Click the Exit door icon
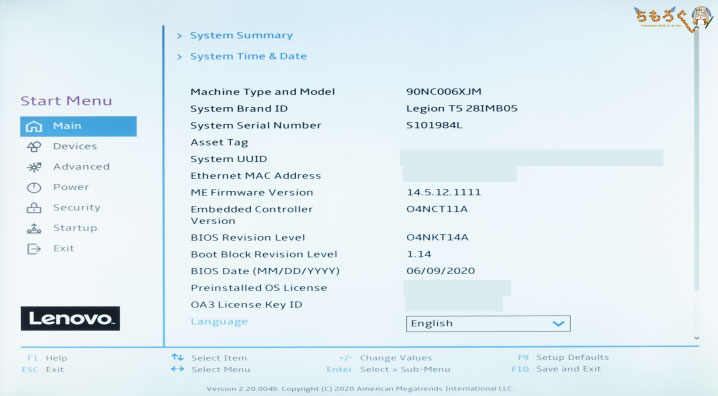The width and height of the screenshot is (718, 396). (x=34, y=249)
